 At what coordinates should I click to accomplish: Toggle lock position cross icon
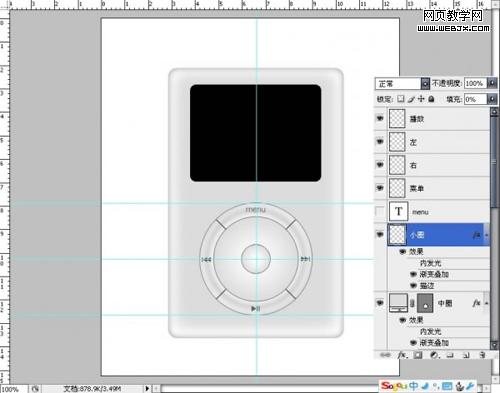421,99
